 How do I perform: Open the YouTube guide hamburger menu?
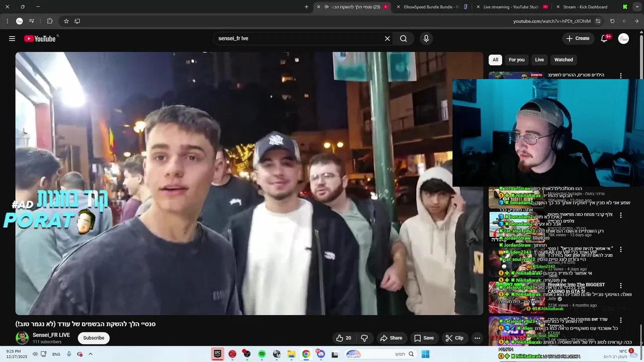(12, 39)
